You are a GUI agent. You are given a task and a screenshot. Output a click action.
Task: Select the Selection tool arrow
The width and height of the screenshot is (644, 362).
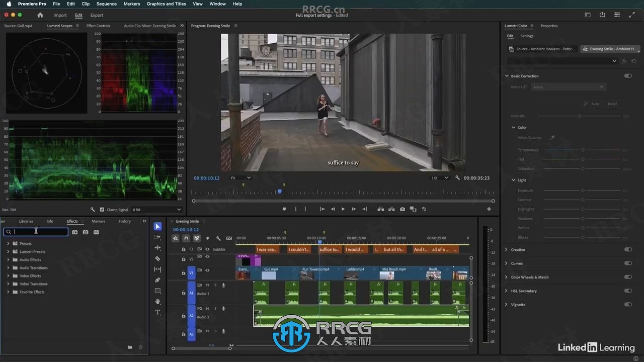(157, 227)
